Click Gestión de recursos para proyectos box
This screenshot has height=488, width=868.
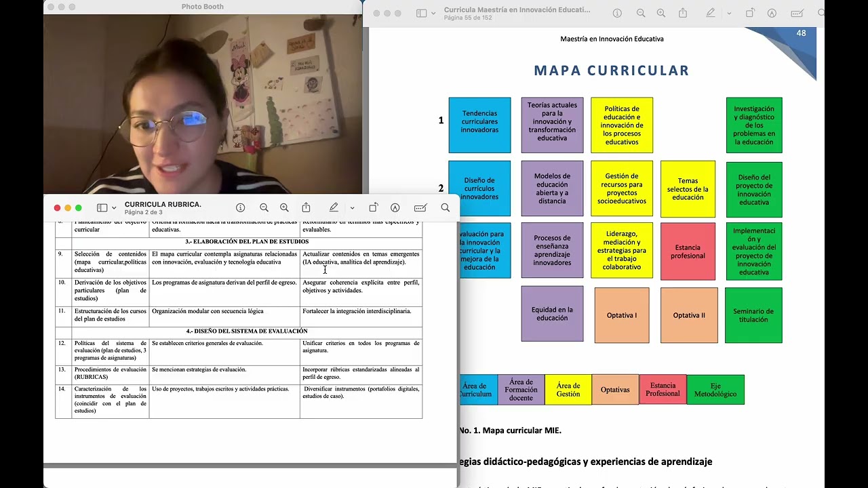622,188
